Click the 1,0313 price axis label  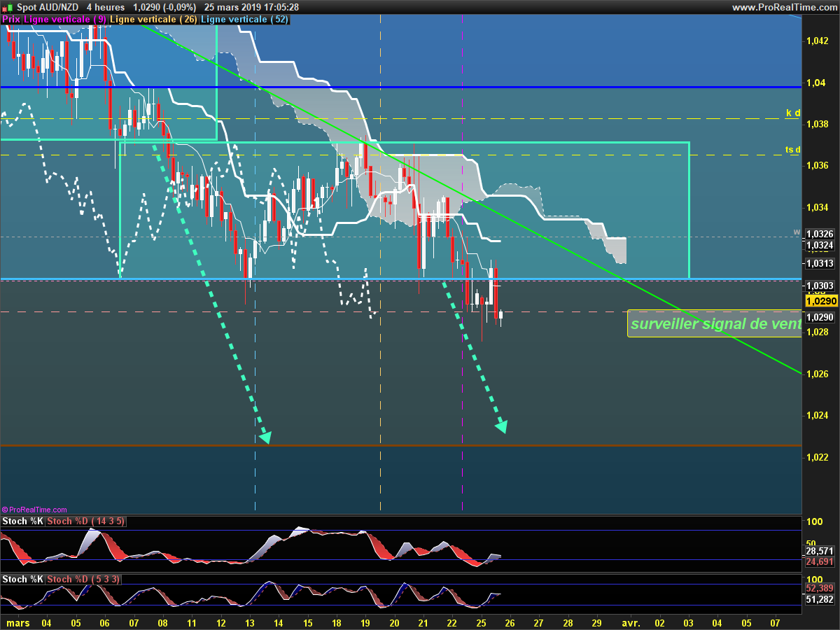pos(820,264)
